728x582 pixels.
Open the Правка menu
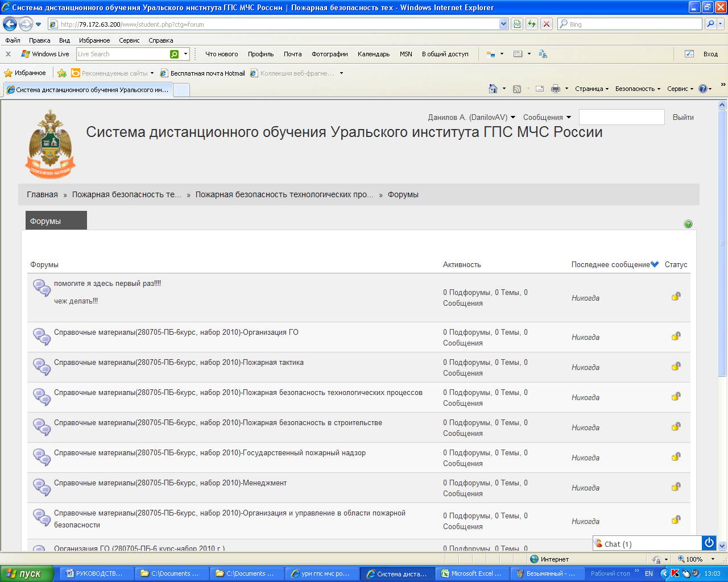point(39,40)
